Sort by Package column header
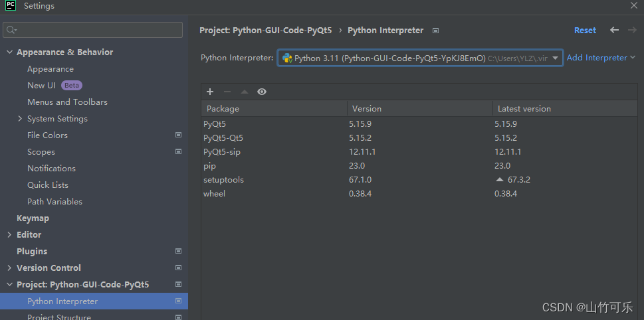644x320 pixels. 274,109
